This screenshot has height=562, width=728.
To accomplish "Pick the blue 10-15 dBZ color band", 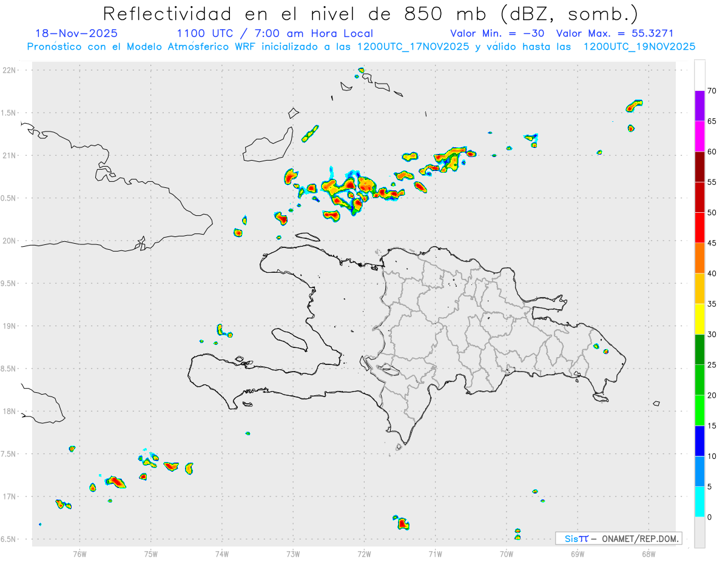I will [x=699, y=441].
